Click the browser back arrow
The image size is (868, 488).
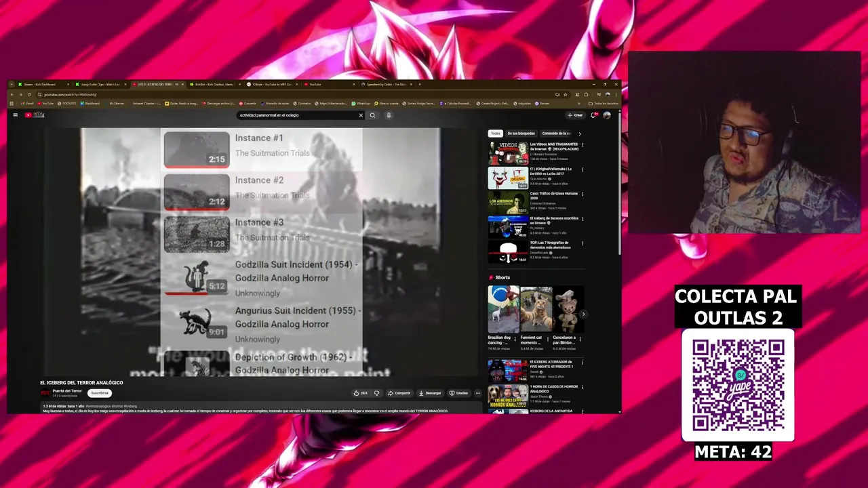click(x=12, y=94)
